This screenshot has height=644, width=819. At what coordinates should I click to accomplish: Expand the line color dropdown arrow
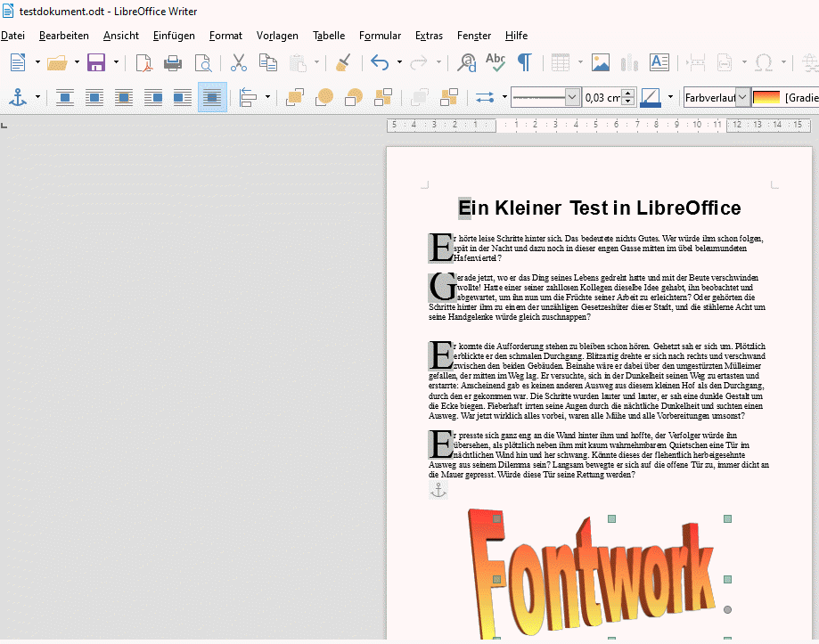pyautogui.click(x=670, y=98)
